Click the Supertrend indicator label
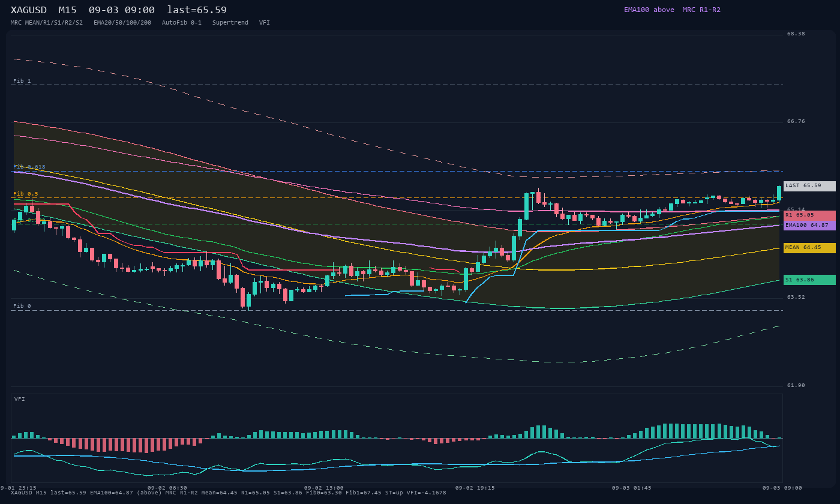Screen dimensions: 840x504 pos(230,23)
